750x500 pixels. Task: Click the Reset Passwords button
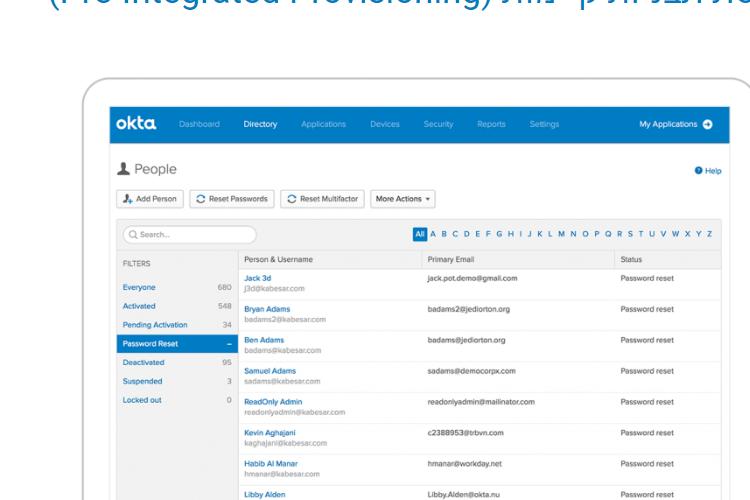[232, 199]
